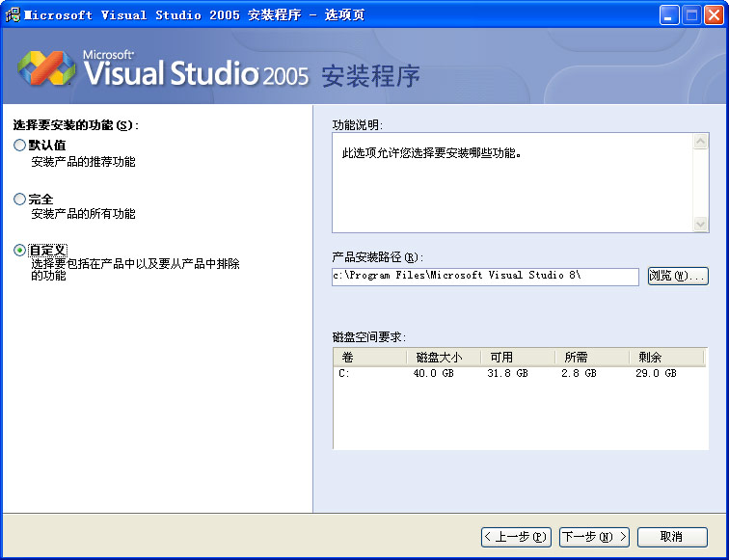Click the 产品安装路径(R) label
The height and width of the screenshot is (560, 729).
tap(378, 257)
